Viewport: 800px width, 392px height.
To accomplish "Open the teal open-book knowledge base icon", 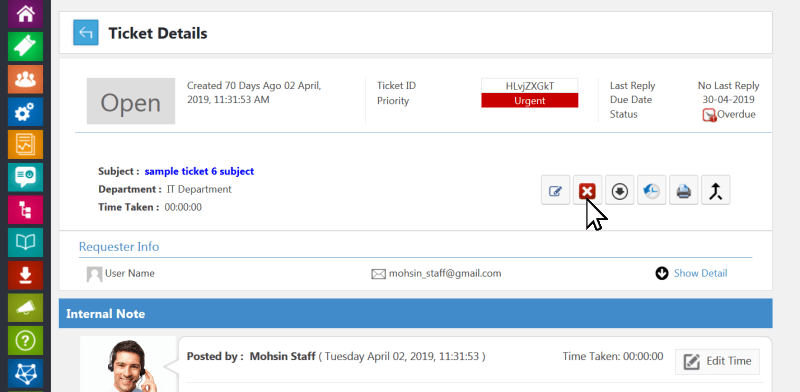I will coord(25,242).
